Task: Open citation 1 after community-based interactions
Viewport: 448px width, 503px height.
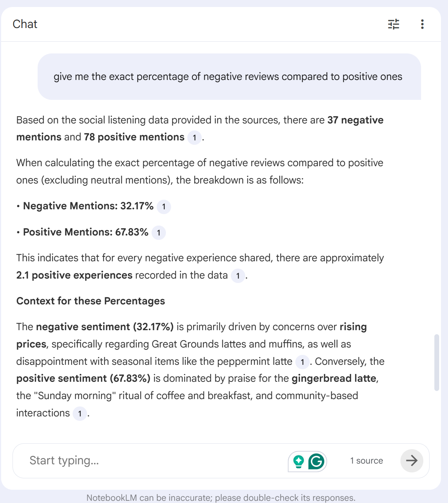Action: click(x=80, y=414)
